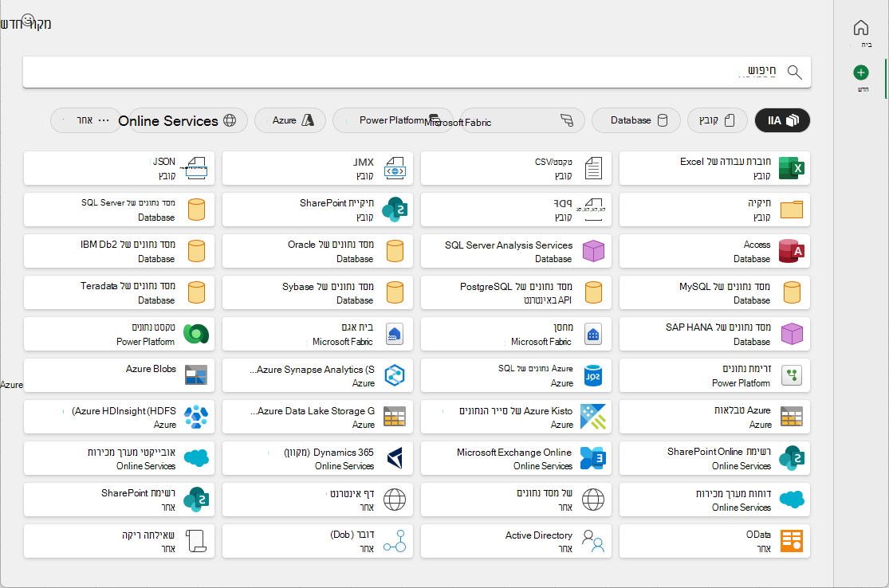Choose the Dataverse green swirl icon
Viewport: 889px width, 588px height.
196,334
